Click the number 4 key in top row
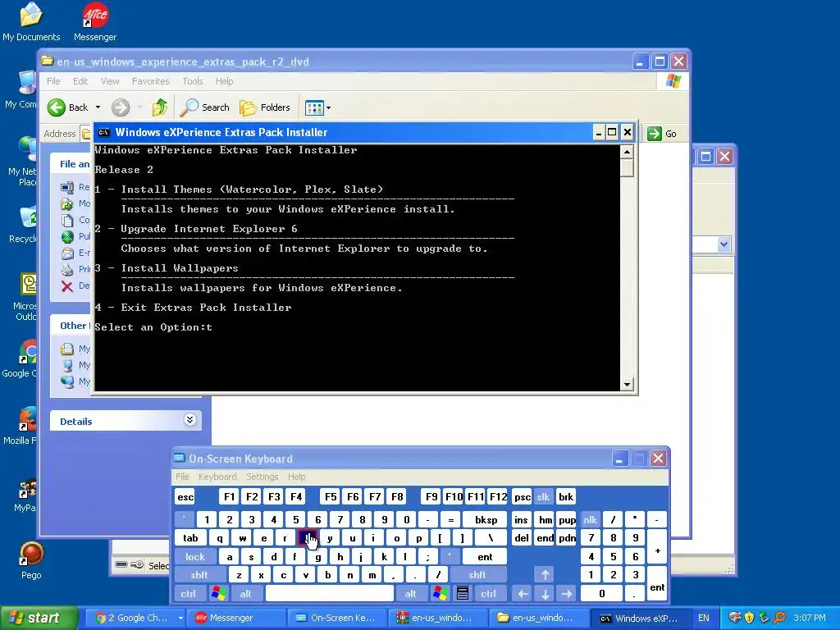The image size is (840, 630). pyautogui.click(x=274, y=519)
